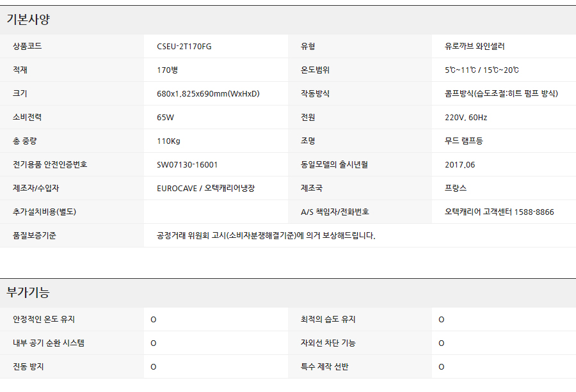This screenshot has height=392, width=576.
Task: Select the temperature range 5℃~11℃ / 15℃~20℃
Action: [x=481, y=70]
